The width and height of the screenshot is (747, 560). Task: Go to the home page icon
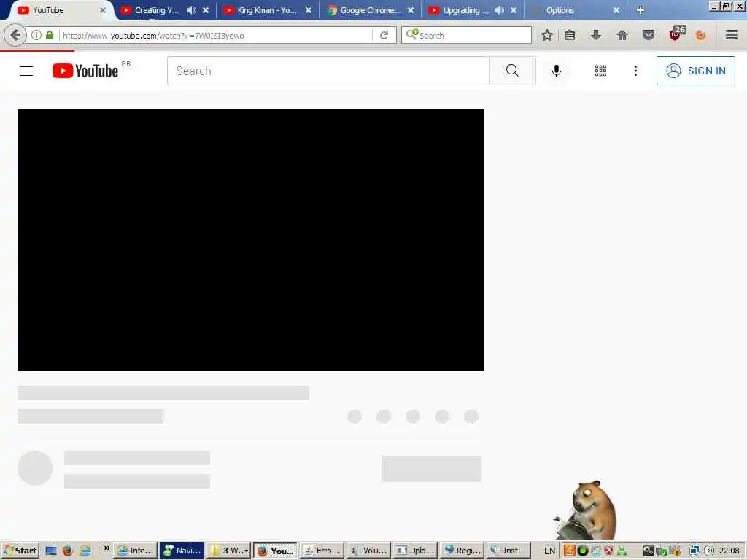[622, 35]
